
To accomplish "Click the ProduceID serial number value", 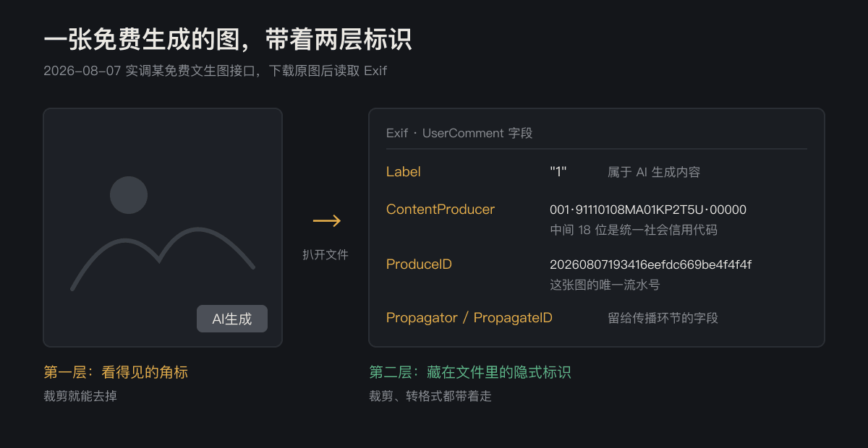I will pyautogui.click(x=650, y=264).
